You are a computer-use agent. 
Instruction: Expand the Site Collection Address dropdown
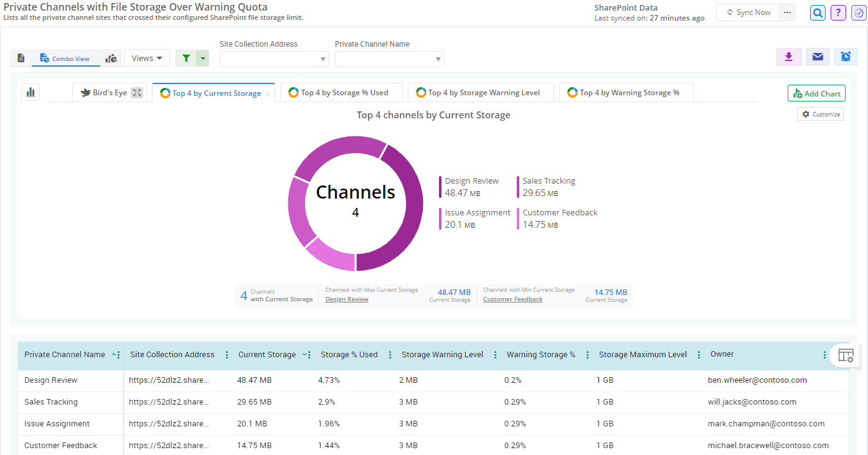[323, 60]
